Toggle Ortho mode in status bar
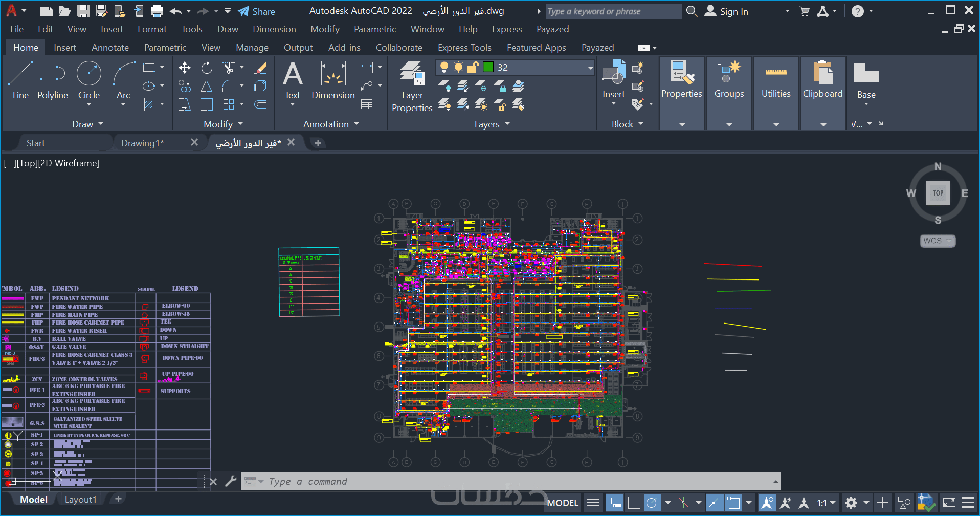This screenshot has height=516, width=980. tap(633, 503)
